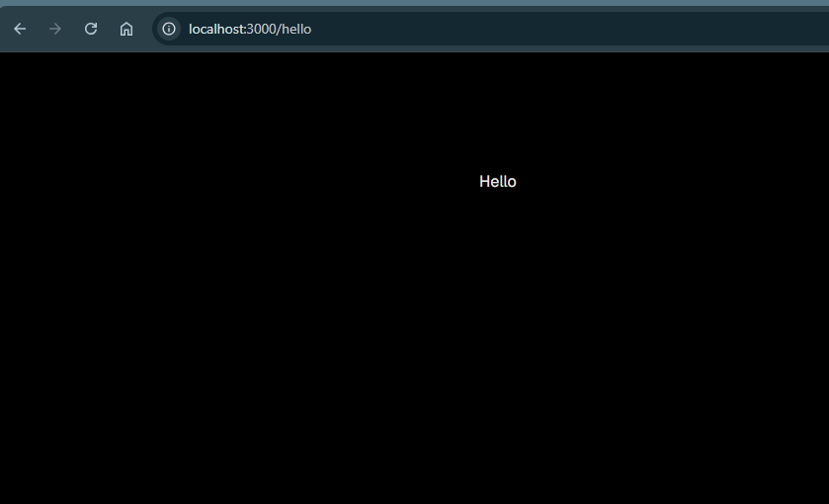Click empty page area above Hello text
The width and height of the screenshot is (829, 504).
click(497, 109)
